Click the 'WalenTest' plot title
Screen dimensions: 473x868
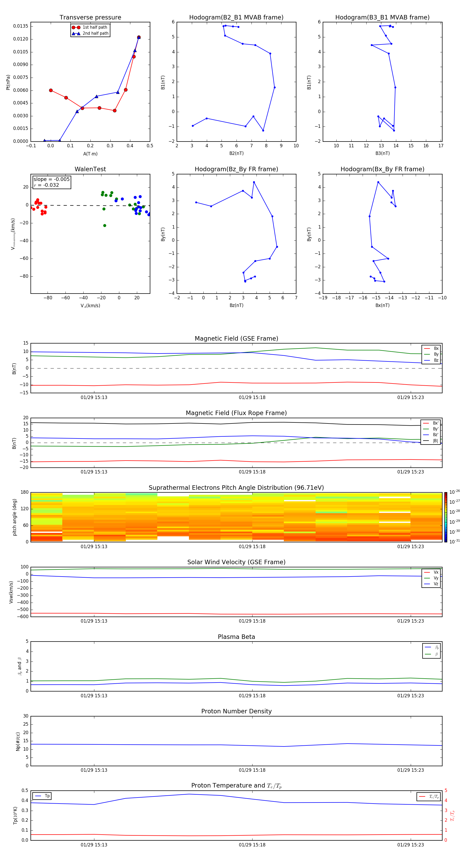point(90,169)
